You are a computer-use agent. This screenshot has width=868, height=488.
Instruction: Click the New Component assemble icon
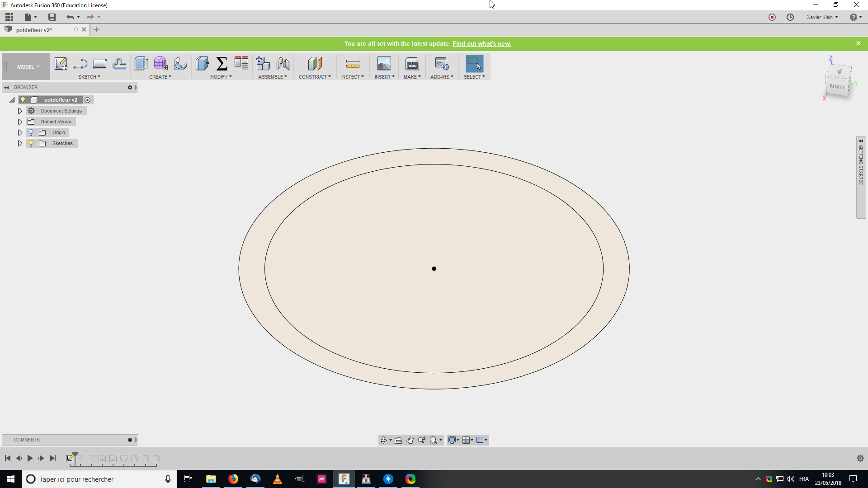(263, 64)
